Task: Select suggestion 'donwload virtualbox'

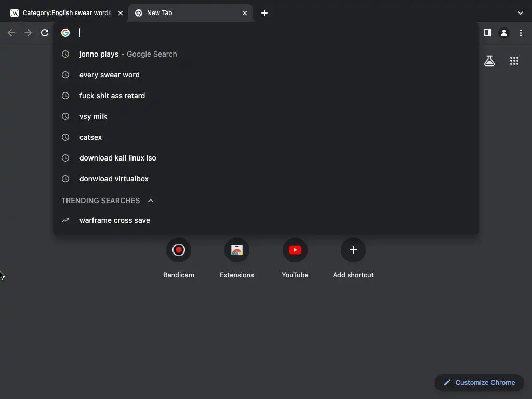Action: 266,179
